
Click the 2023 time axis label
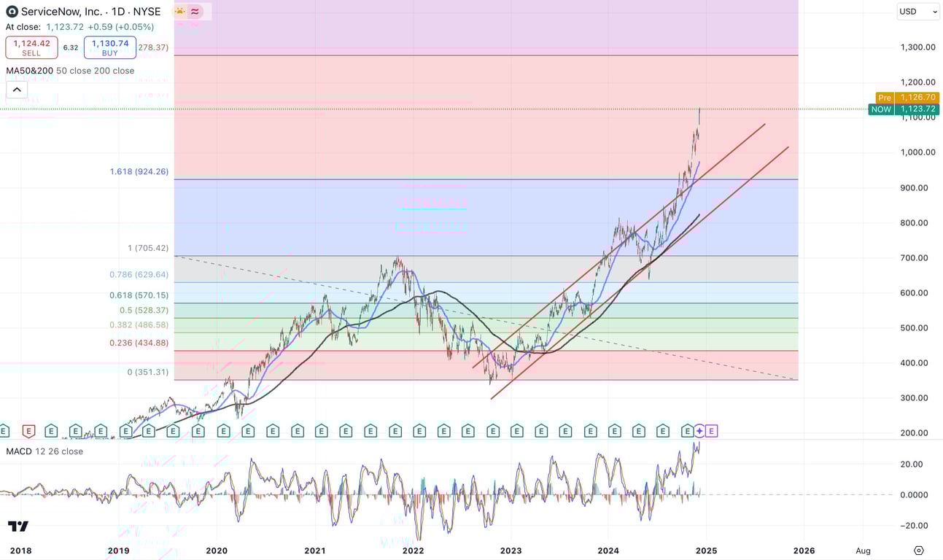pos(511,551)
